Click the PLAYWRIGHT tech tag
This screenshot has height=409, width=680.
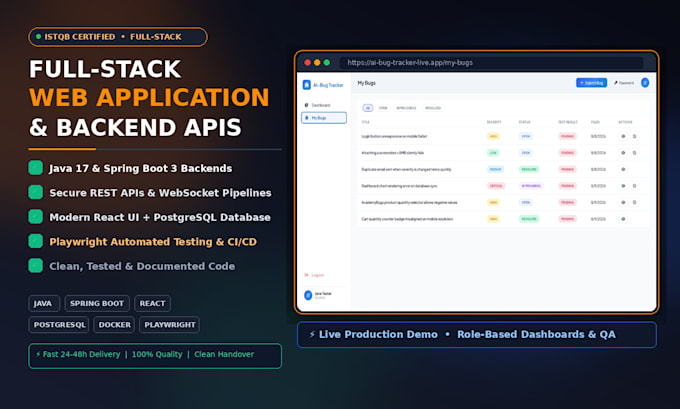170,324
